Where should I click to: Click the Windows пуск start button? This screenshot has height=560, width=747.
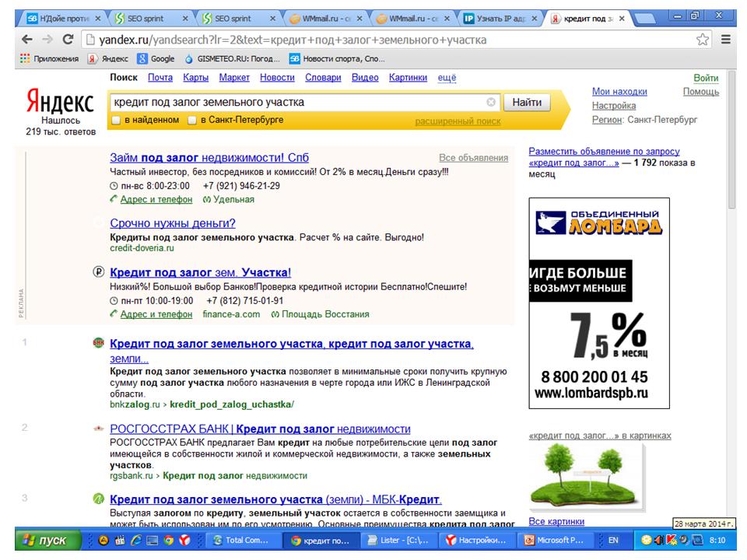pos(47,541)
